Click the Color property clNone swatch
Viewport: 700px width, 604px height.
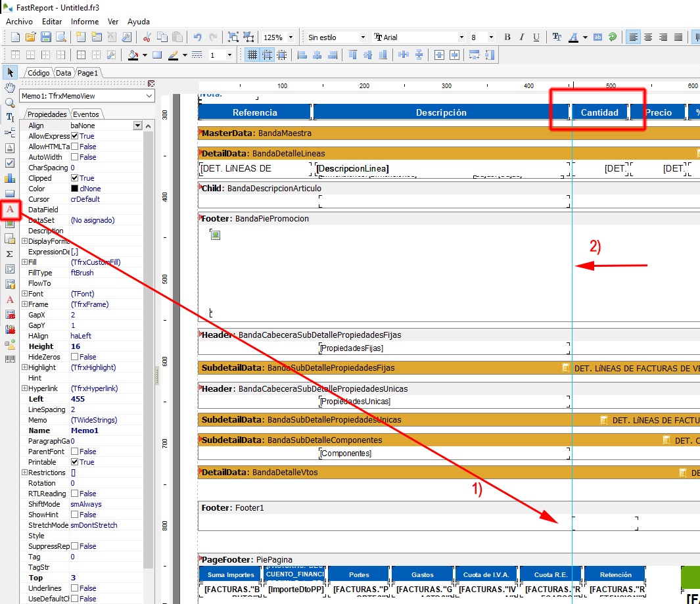click(x=74, y=189)
